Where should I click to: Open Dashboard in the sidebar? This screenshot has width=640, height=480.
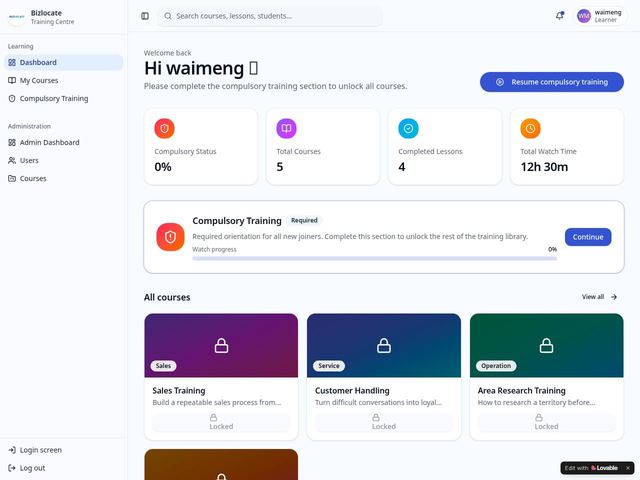(63, 62)
